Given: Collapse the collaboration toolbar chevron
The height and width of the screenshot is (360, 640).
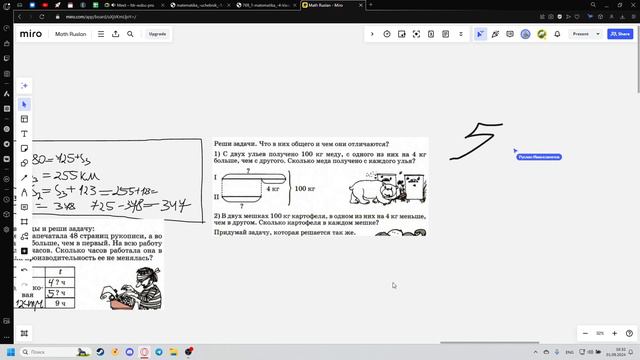Looking at the screenshot, I should [372, 34].
